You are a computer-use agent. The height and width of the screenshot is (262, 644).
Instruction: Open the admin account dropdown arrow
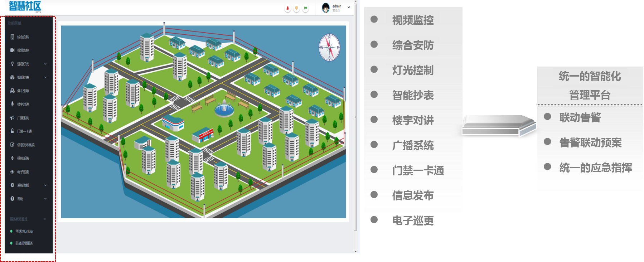pyautogui.click(x=349, y=8)
